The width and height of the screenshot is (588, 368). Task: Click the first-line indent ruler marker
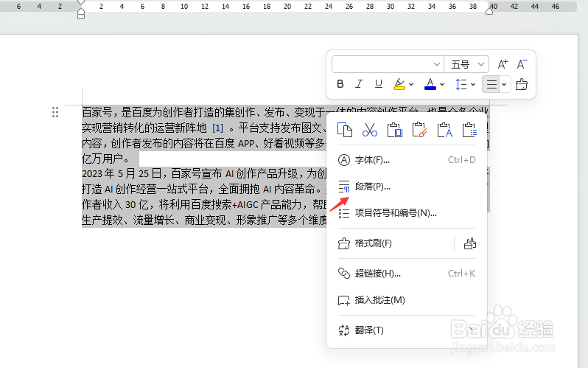(80, 3)
